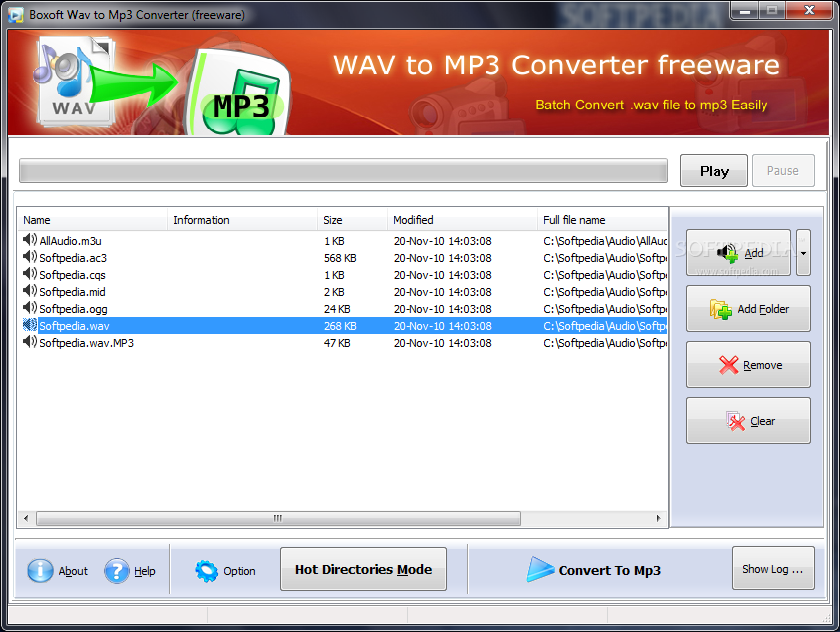Click the scrollbar left arrow
This screenshot has width=840, height=632.
[26, 518]
